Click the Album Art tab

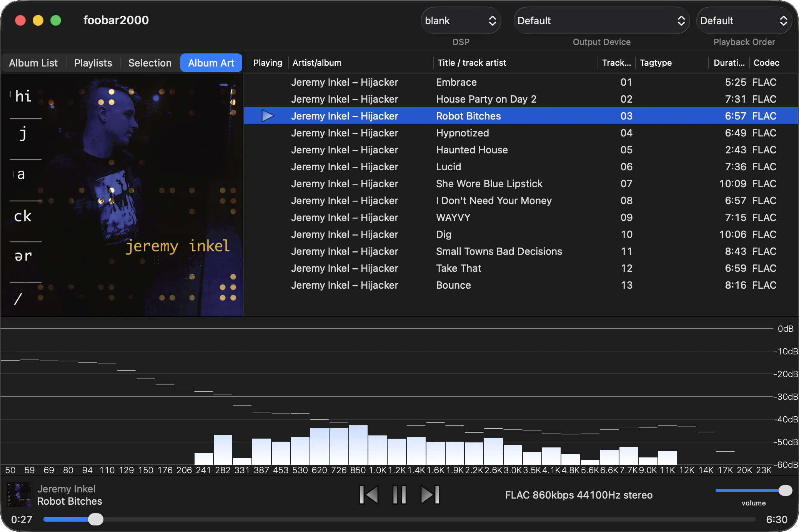(x=211, y=63)
